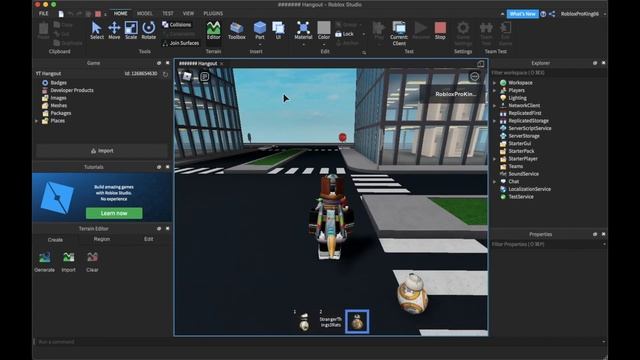This screenshot has height=360, width=640.
Task: Switch to the HOME ribbon tab
Action: point(120,13)
